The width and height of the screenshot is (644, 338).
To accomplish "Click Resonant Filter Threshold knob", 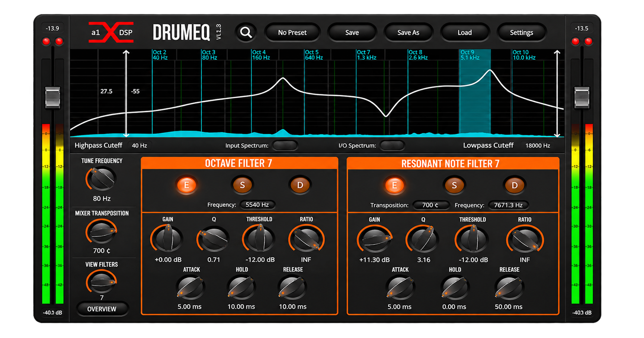I will (472, 239).
